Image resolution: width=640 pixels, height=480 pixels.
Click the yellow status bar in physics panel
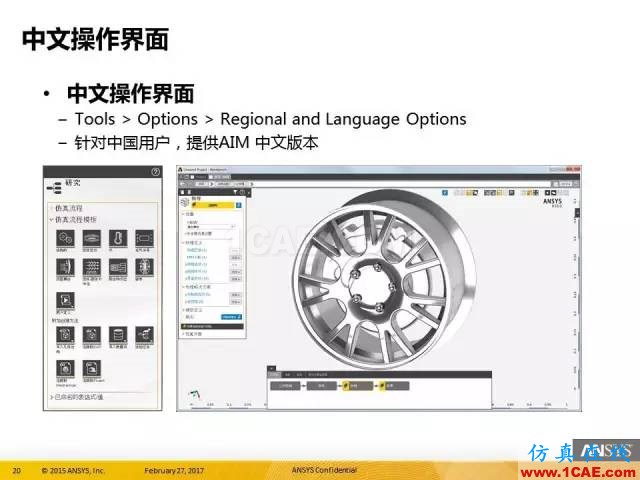pyautogui.click(x=213, y=205)
